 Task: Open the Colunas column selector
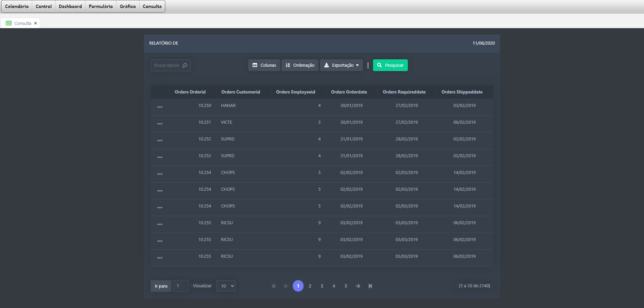(x=264, y=65)
